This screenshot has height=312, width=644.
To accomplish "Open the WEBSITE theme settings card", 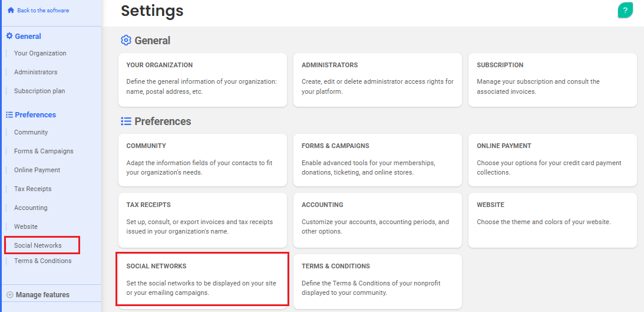I will point(553,221).
